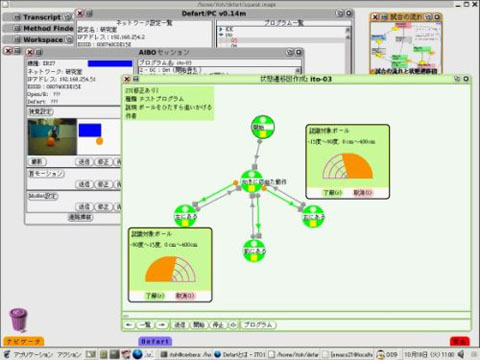
Task: Select the 右にある state node
Action: (313, 217)
